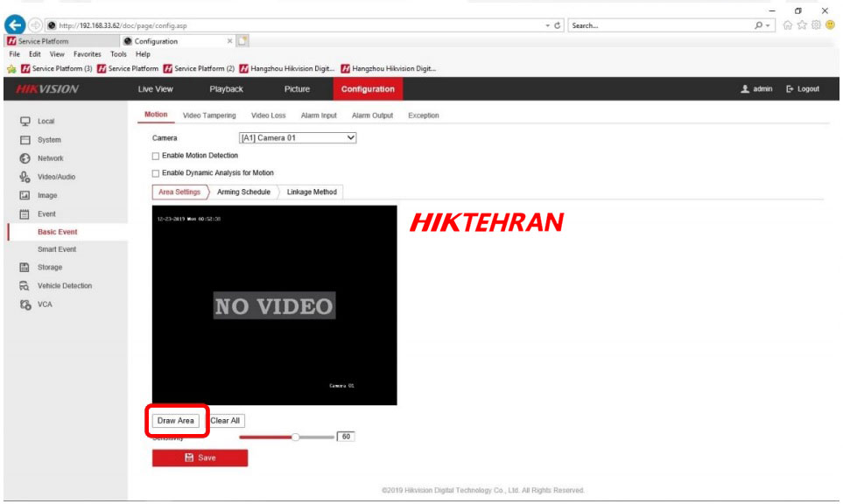This screenshot has width=843, height=504.
Task: Adjust the sensitivity slider handle
Action: (x=296, y=437)
